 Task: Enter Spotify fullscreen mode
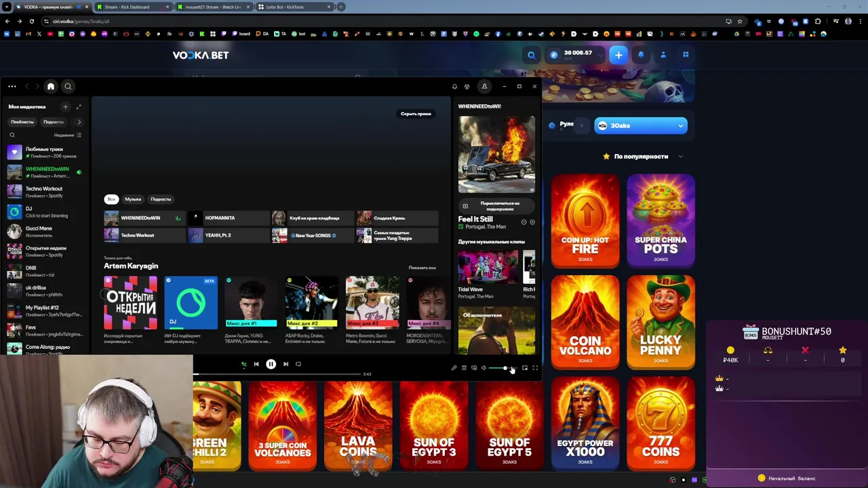click(x=535, y=367)
